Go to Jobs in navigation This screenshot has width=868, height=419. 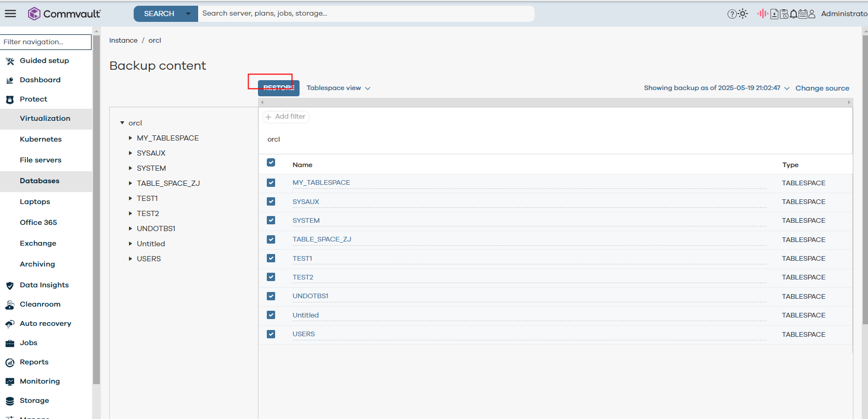(x=29, y=342)
